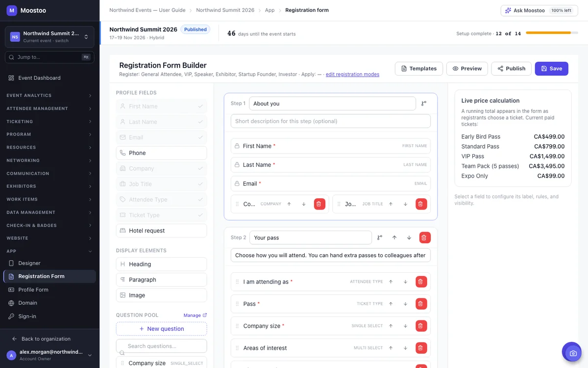
Task: Move the Job Title field up
Action: pyautogui.click(x=391, y=204)
